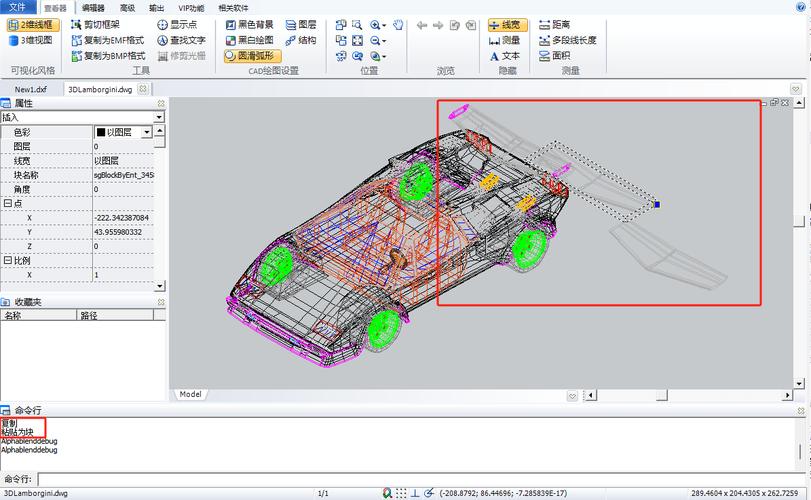
Task: Click 复制为BMP格式 copy tool
Action: pyautogui.click(x=108, y=56)
